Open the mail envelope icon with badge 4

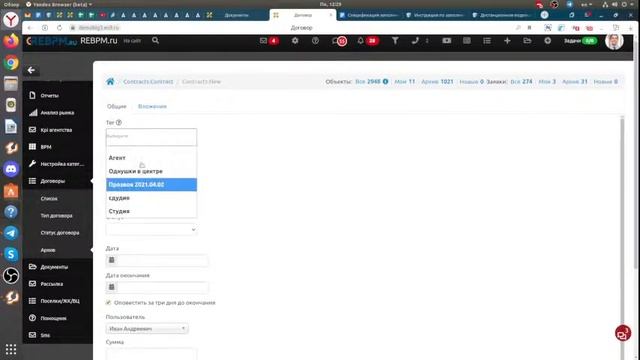(263, 41)
